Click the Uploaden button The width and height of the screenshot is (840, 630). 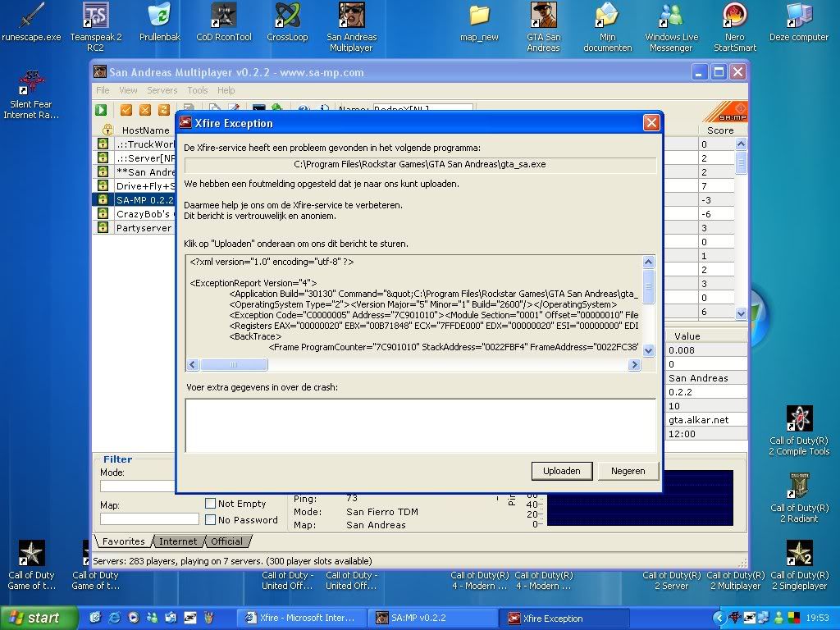coord(561,471)
